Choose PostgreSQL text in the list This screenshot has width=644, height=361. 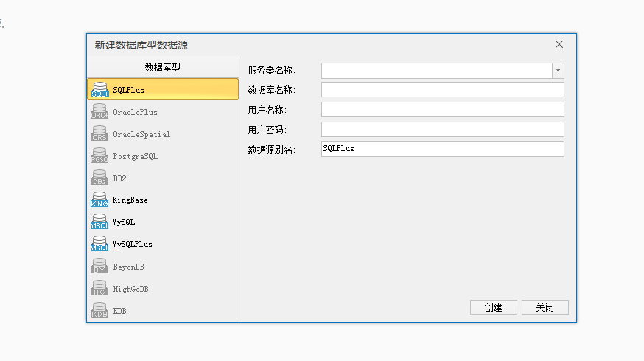click(x=135, y=156)
